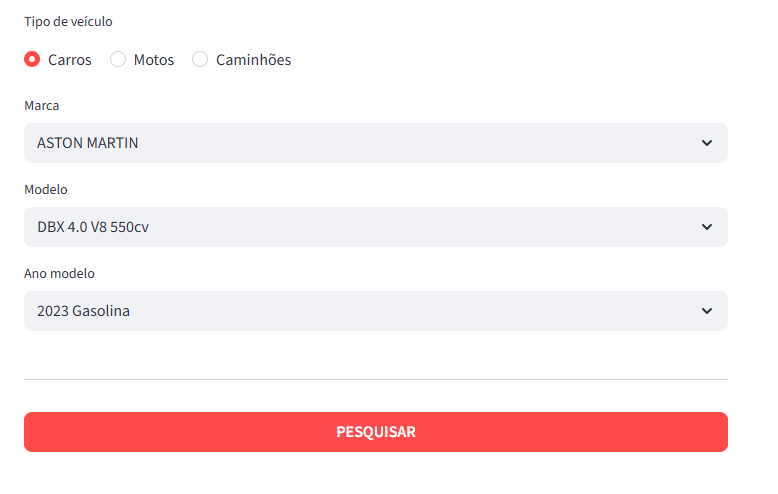Click the chevron arrow in Marca dropdown
778x494 pixels.
[x=707, y=143]
